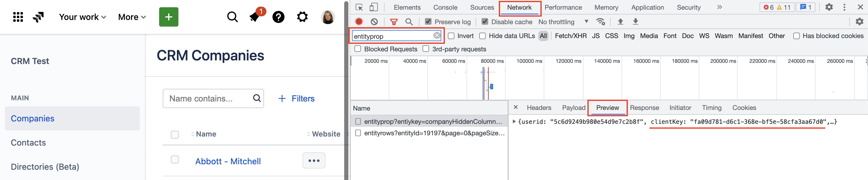The image size is (868, 180).
Task: Click the red record network log button
Action: 359,22
